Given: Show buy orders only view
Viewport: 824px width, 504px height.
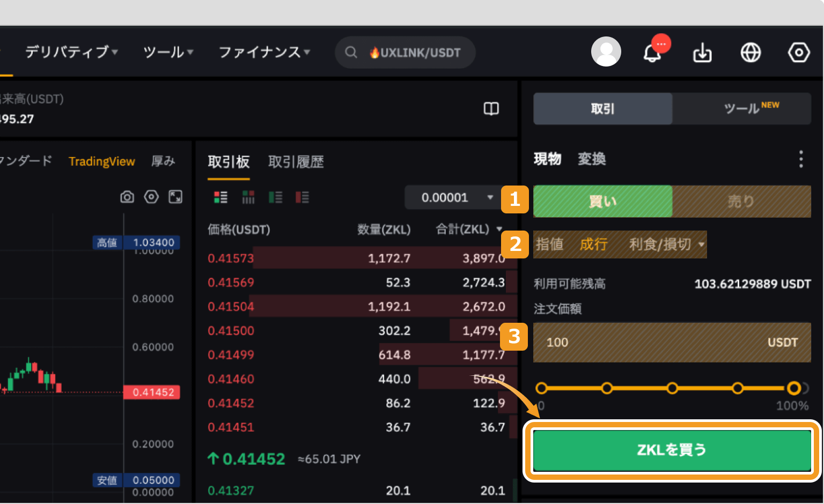Looking at the screenshot, I should [x=276, y=197].
